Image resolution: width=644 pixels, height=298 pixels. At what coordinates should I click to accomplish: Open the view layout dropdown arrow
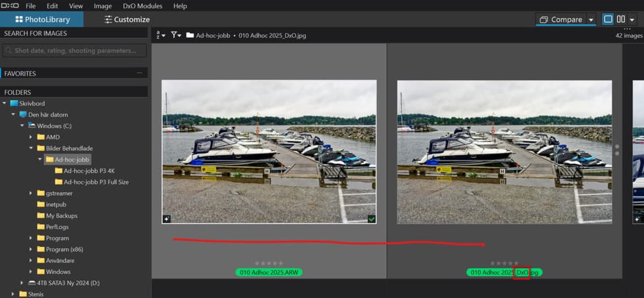(x=632, y=20)
